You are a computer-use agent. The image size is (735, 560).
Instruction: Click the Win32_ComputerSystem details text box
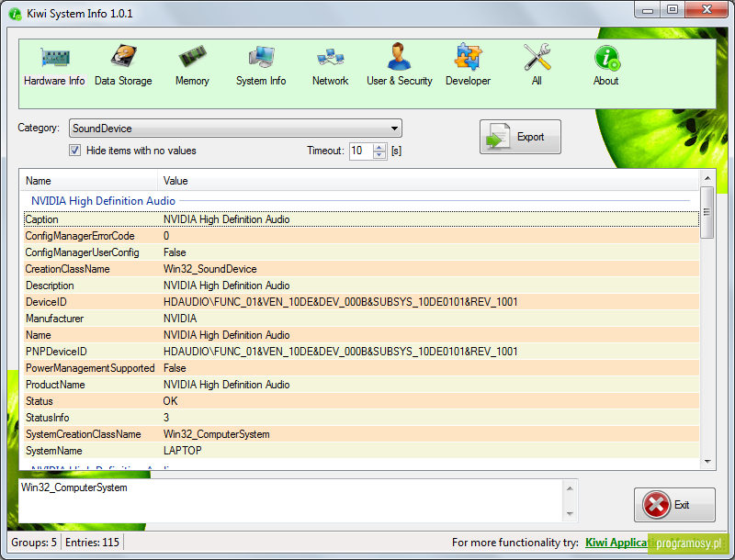[x=290, y=500]
